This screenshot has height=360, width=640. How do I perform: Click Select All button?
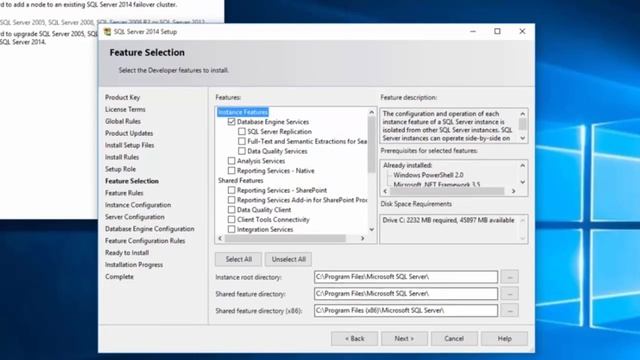[238, 259]
